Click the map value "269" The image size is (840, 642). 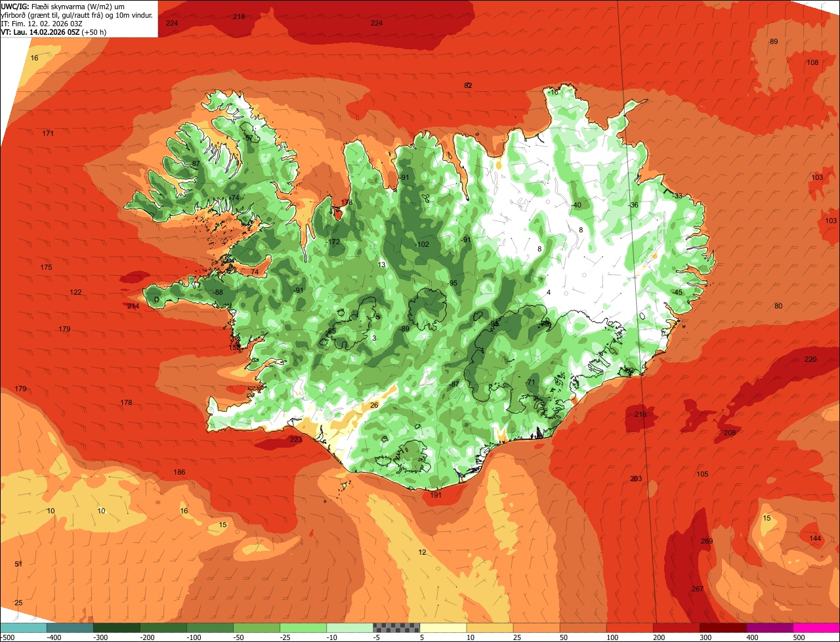tap(707, 541)
